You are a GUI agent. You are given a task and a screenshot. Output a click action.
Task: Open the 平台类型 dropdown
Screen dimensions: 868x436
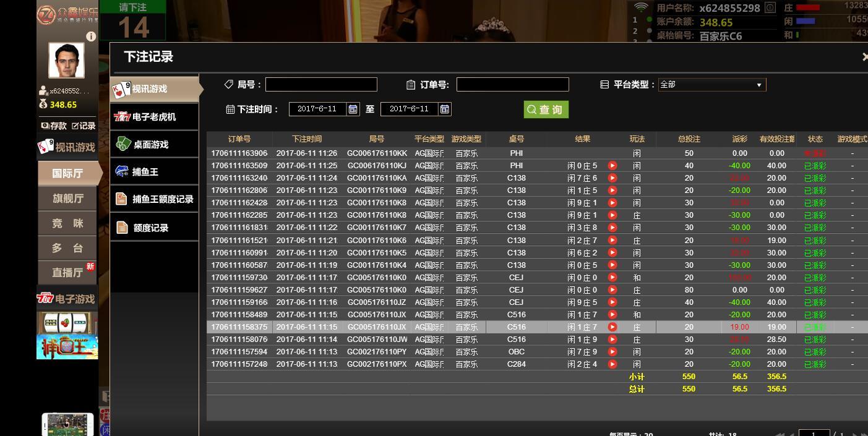tap(712, 85)
